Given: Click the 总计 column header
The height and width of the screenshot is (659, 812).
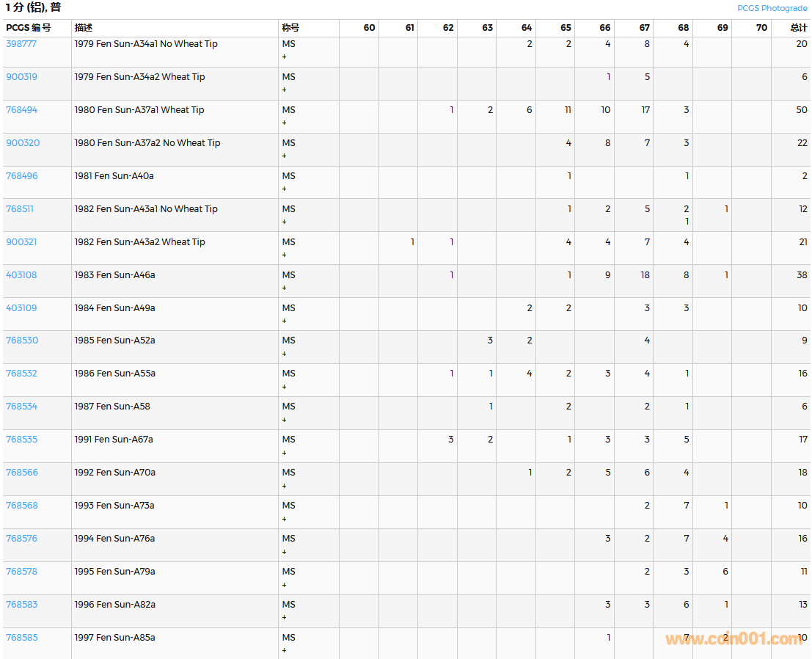Looking at the screenshot, I should click(x=798, y=28).
